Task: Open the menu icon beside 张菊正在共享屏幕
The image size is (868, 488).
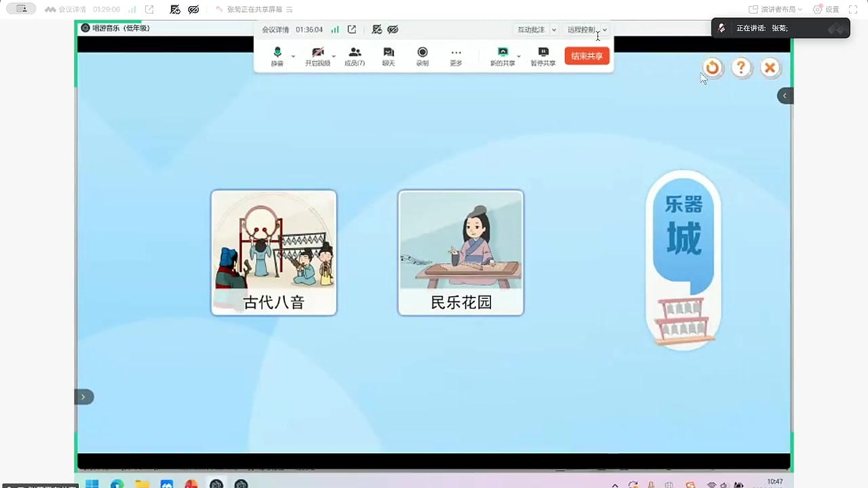Action: click(x=290, y=9)
